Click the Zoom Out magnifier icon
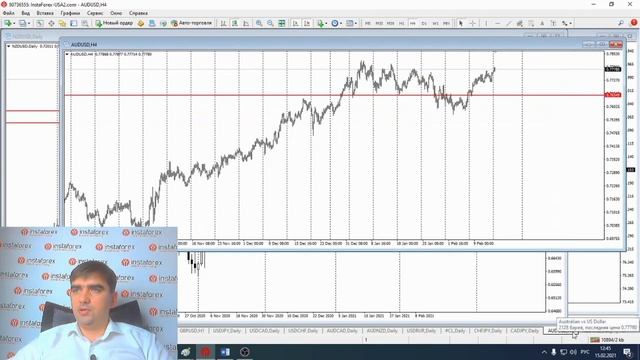The height and width of the screenshot is (360, 640). pyautogui.click(x=270, y=23)
